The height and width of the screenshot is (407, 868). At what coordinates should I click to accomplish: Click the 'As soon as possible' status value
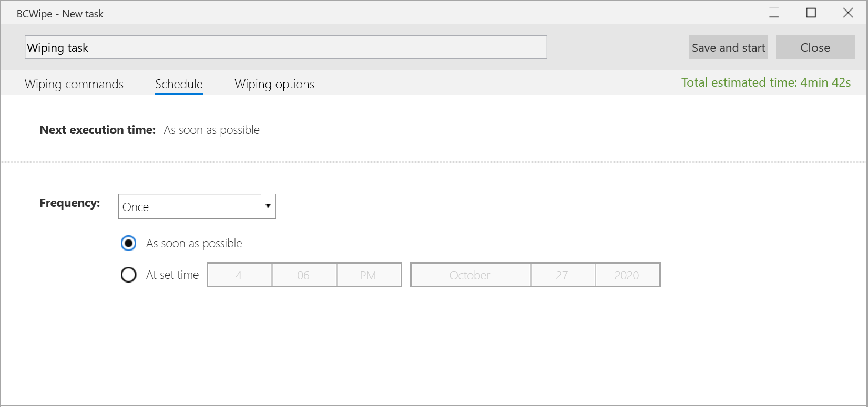point(212,130)
